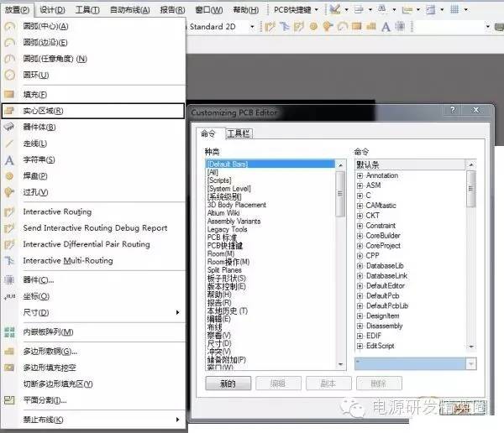Expand the 禁止布线 submenu arrow
Screen dimensions: 504x433
tap(177, 420)
